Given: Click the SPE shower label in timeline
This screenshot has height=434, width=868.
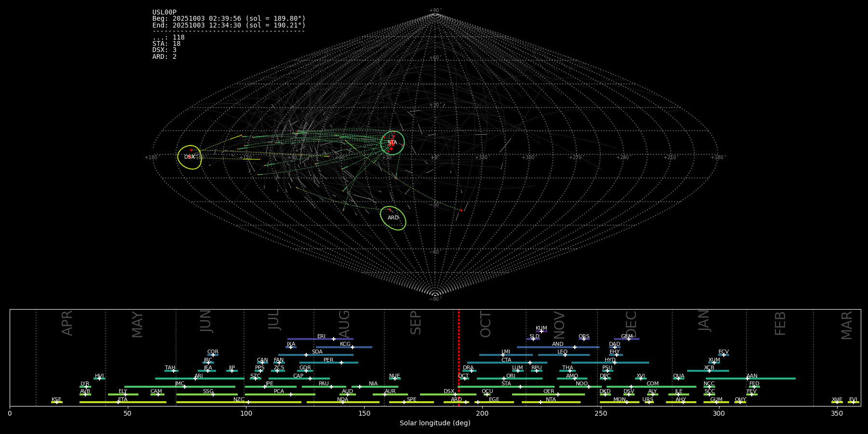Looking at the screenshot, I should [x=411, y=400].
